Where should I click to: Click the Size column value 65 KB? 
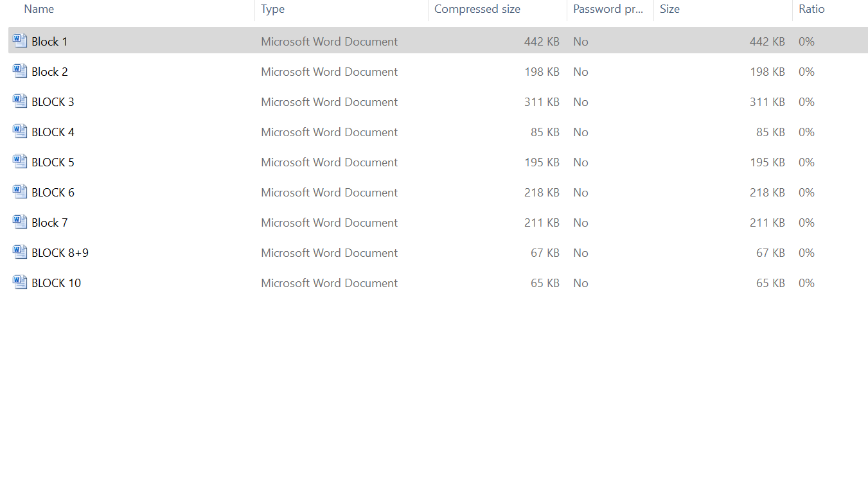click(x=770, y=283)
